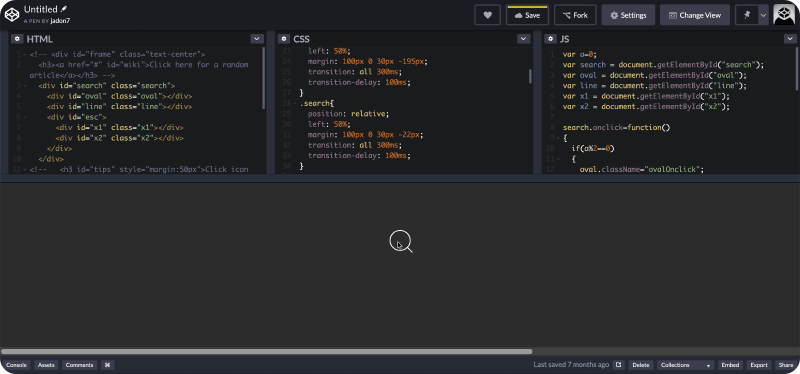Viewport: 800px width, 374px height.
Task: Click div id="x2" line in HTML
Action: (x=119, y=138)
